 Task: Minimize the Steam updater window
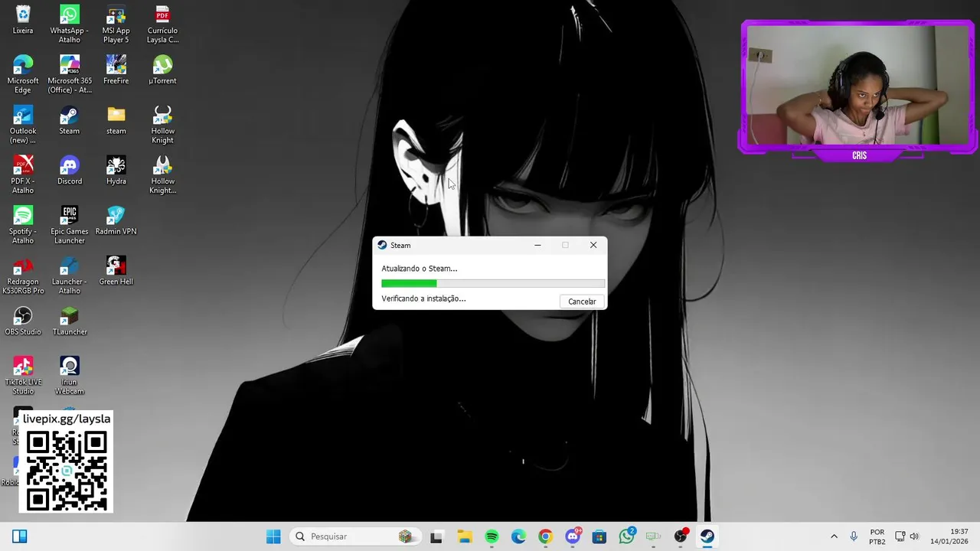click(x=537, y=245)
